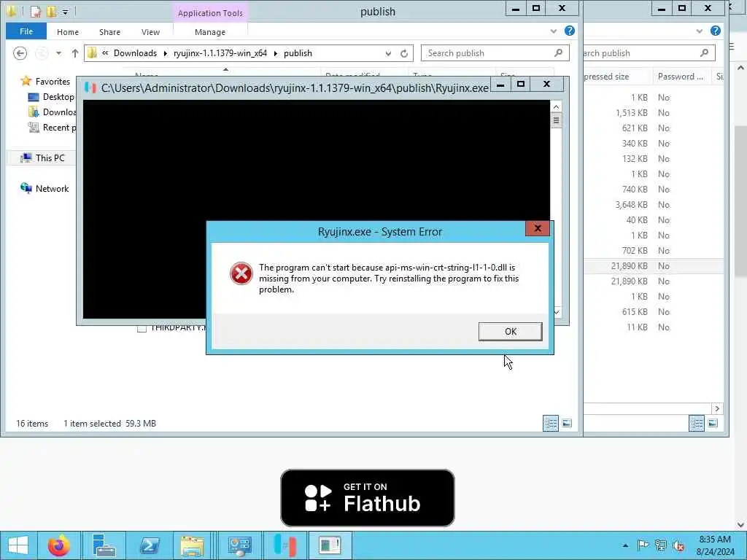
Task: Switch to large icons view in the back window
Action: point(713,423)
